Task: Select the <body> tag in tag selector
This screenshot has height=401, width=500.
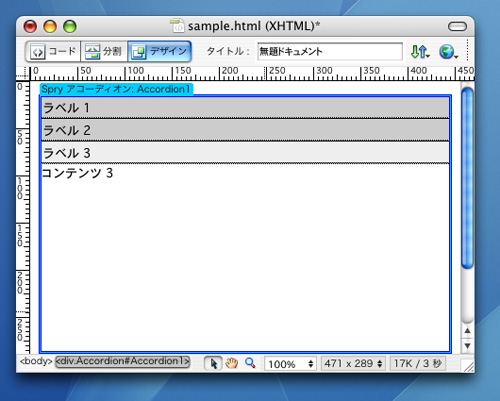Action: 36,361
